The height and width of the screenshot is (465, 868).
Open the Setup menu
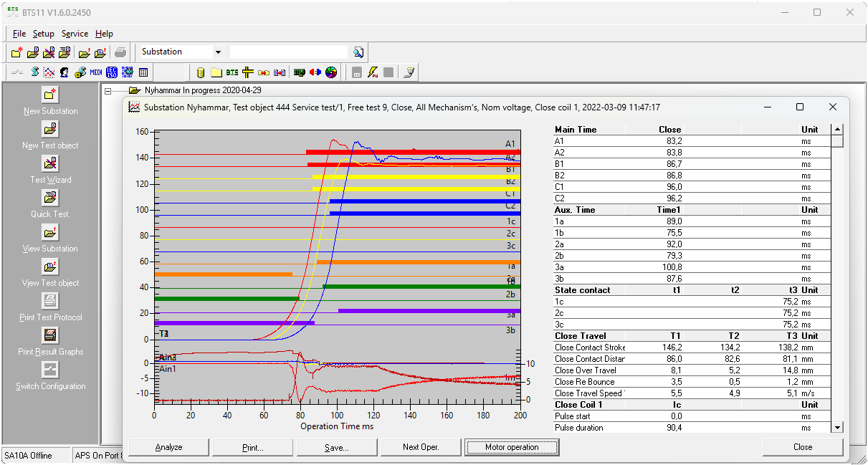43,34
